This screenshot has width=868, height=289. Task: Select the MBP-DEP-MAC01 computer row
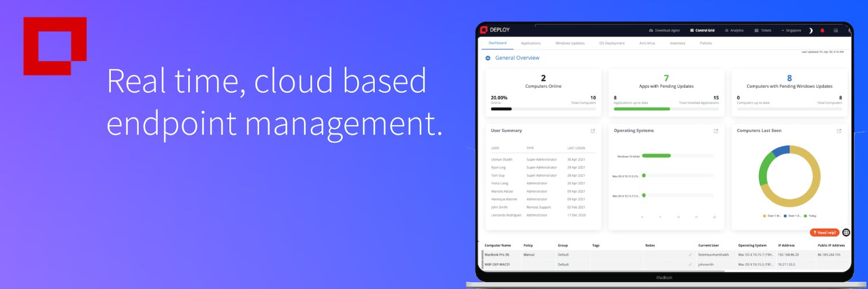(666, 265)
